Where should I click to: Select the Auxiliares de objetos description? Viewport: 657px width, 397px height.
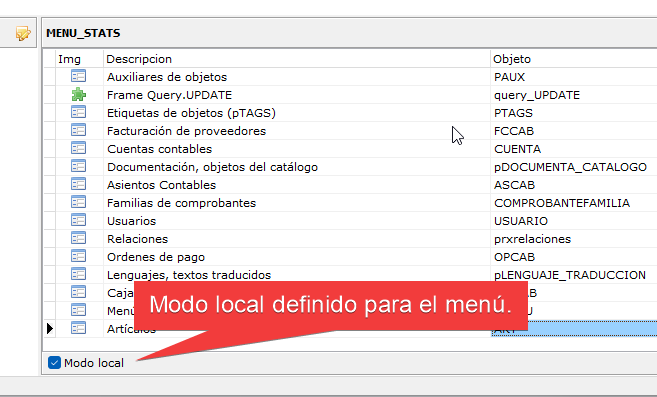167,77
